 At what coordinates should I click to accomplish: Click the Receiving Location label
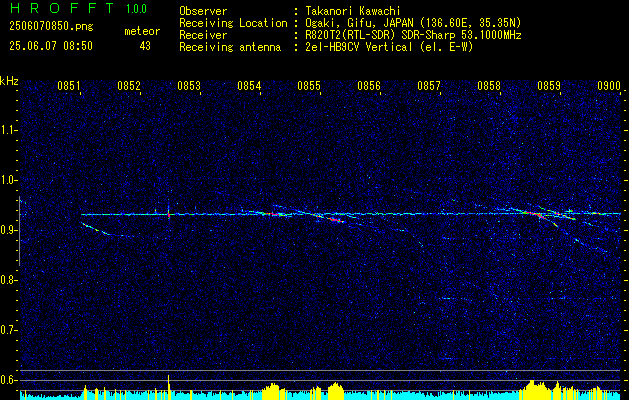point(233,23)
